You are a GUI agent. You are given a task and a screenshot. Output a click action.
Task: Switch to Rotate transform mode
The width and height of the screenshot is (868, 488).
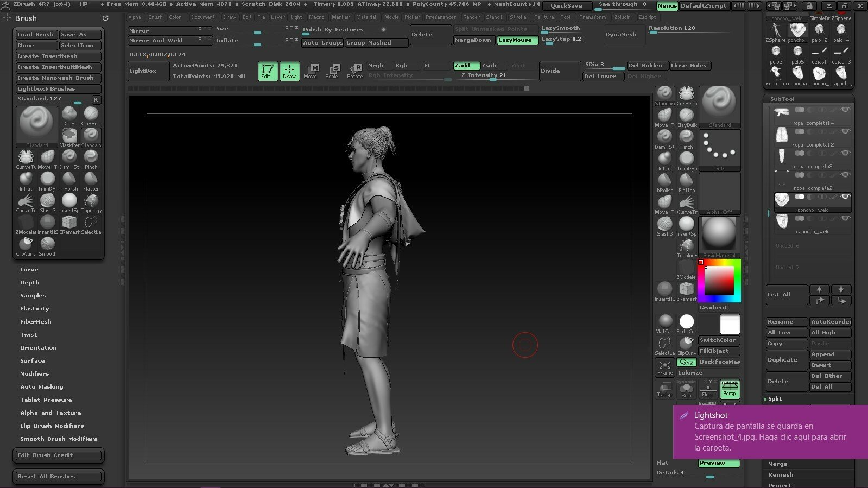pos(356,71)
